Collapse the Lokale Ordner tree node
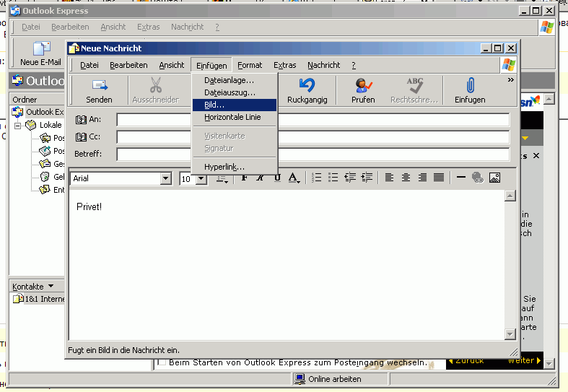This screenshot has height=392, width=568. point(17,126)
